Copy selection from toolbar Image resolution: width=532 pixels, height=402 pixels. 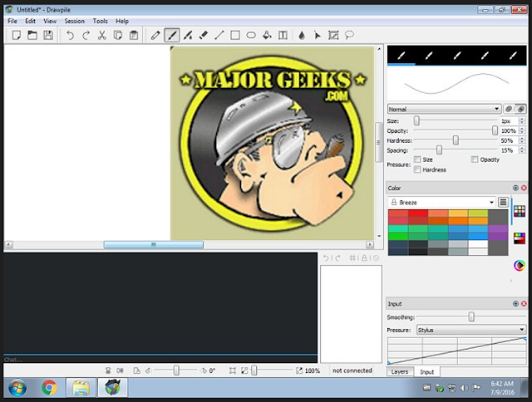tap(118, 35)
